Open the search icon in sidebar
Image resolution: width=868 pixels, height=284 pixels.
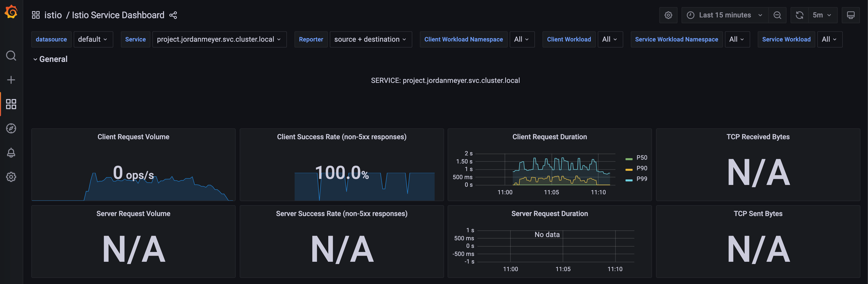[x=11, y=56]
